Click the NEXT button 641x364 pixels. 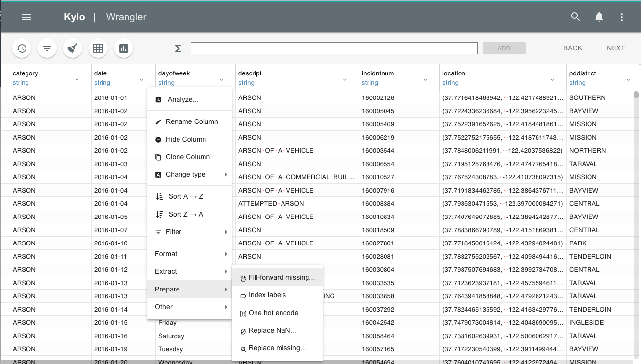615,48
